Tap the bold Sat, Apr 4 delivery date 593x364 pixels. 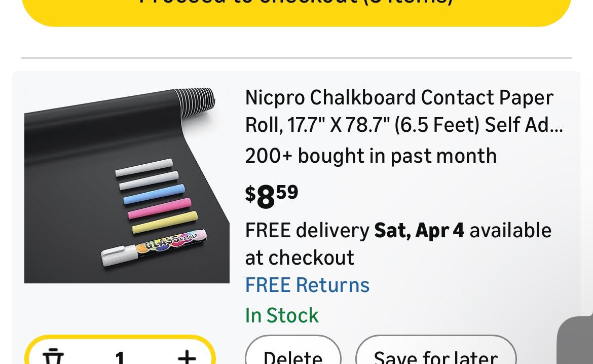419,230
